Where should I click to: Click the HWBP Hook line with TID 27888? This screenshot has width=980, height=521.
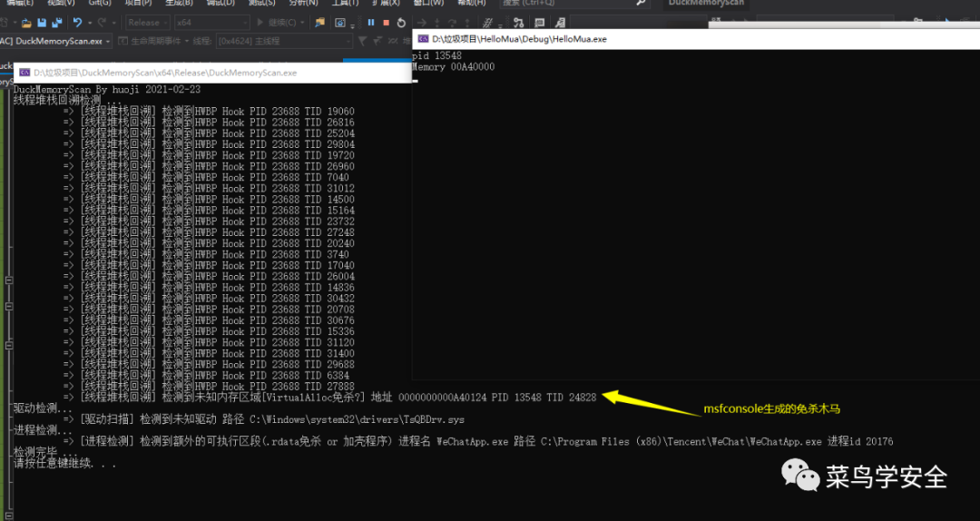coord(209,387)
